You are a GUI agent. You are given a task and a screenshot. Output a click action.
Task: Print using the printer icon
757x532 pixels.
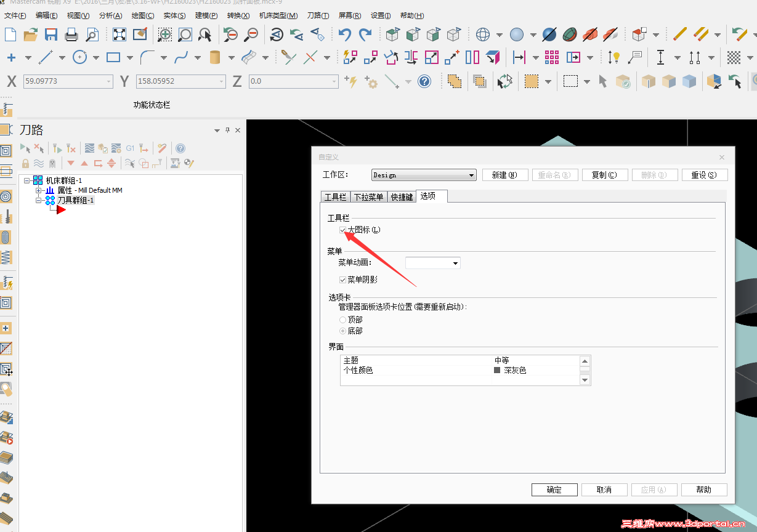click(x=71, y=34)
